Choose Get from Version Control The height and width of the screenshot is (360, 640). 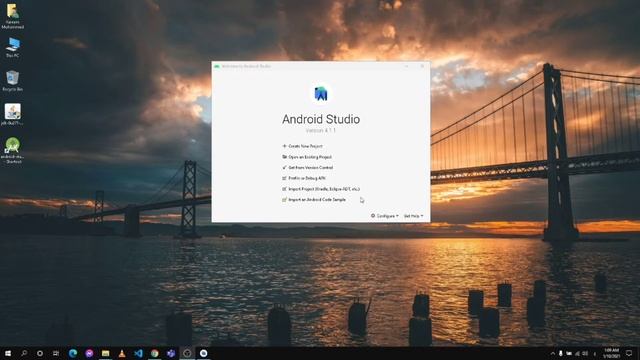[307, 167]
